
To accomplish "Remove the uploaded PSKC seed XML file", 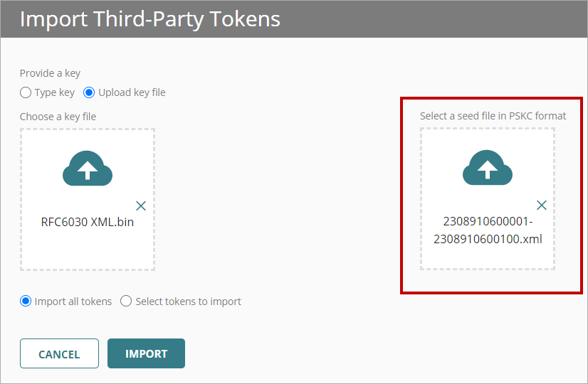I will [541, 206].
